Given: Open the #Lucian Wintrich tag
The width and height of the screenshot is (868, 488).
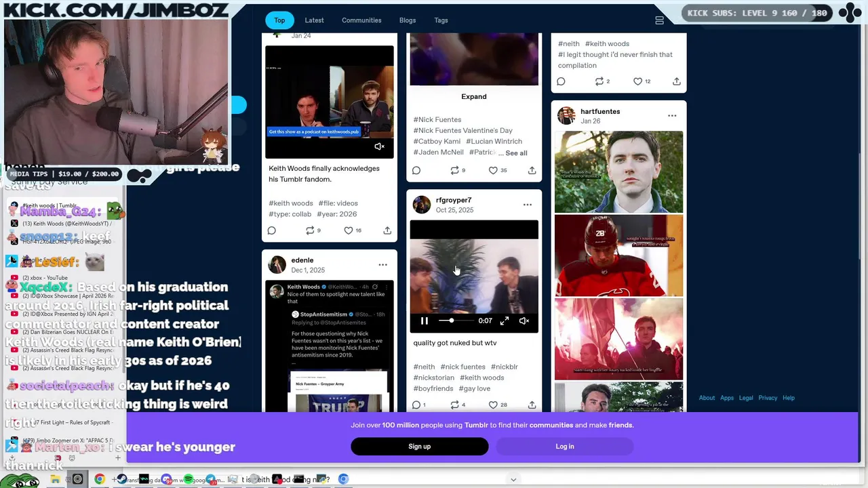Looking at the screenshot, I should coord(494,142).
